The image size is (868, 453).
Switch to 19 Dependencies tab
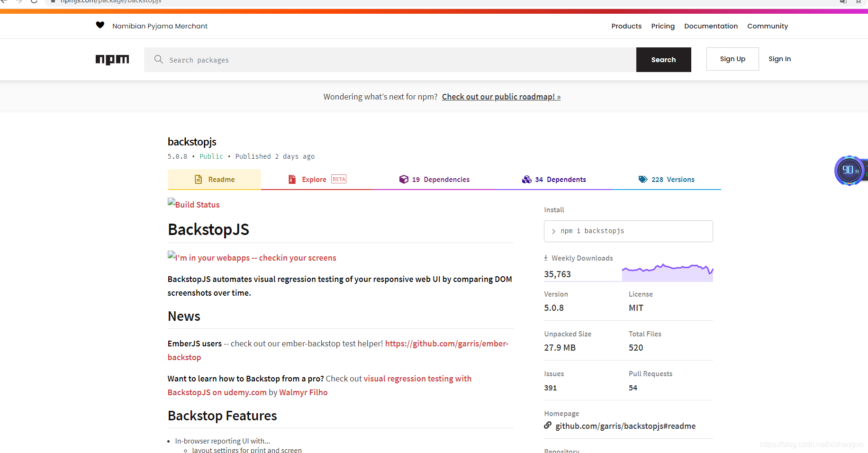click(x=434, y=179)
